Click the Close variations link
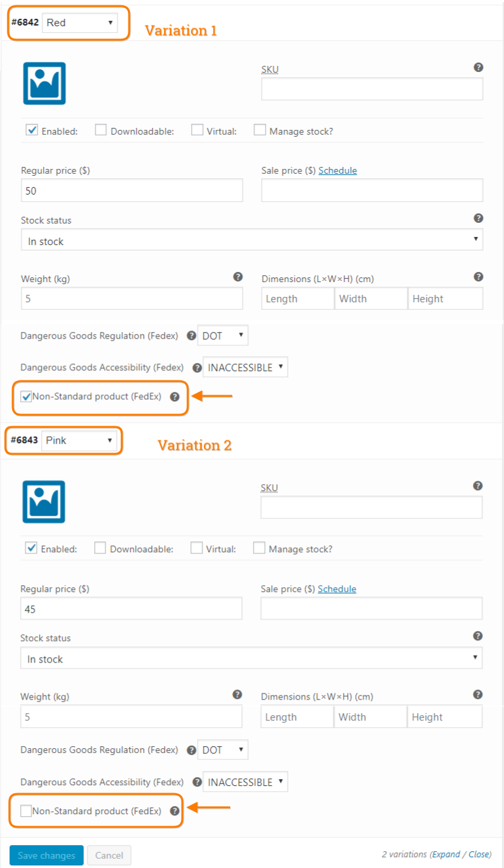Viewport: 504px width, 868px height. click(x=479, y=854)
